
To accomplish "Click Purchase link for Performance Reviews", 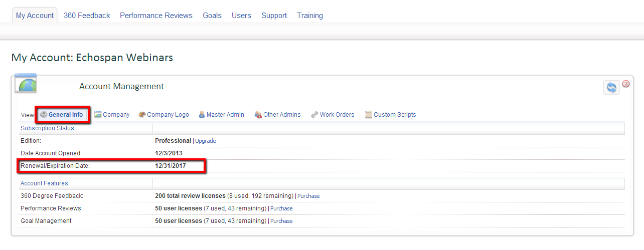I will click(281, 208).
